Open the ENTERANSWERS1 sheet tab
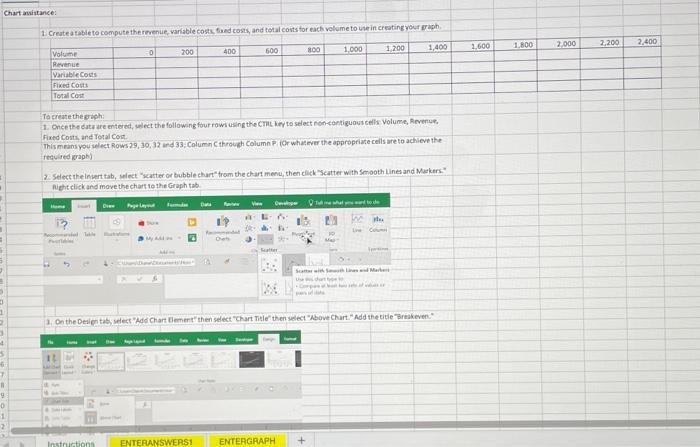The height and width of the screenshot is (447, 700). coord(156,442)
